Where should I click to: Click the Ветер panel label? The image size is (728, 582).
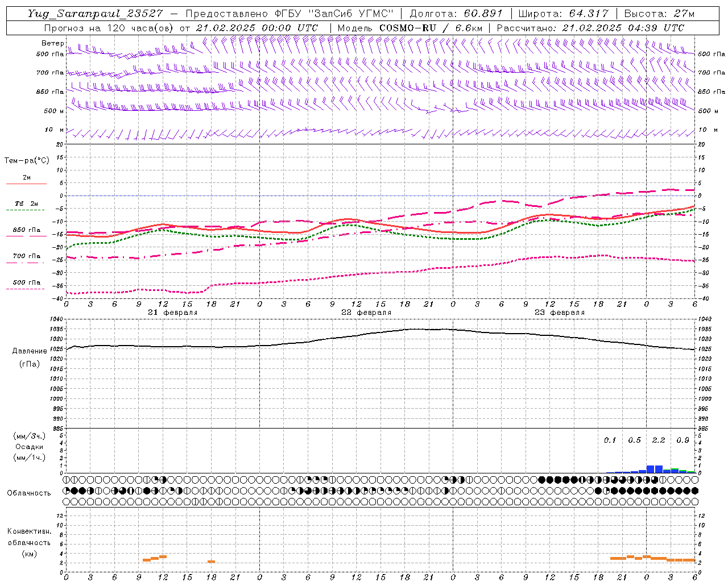click(53, 43)
